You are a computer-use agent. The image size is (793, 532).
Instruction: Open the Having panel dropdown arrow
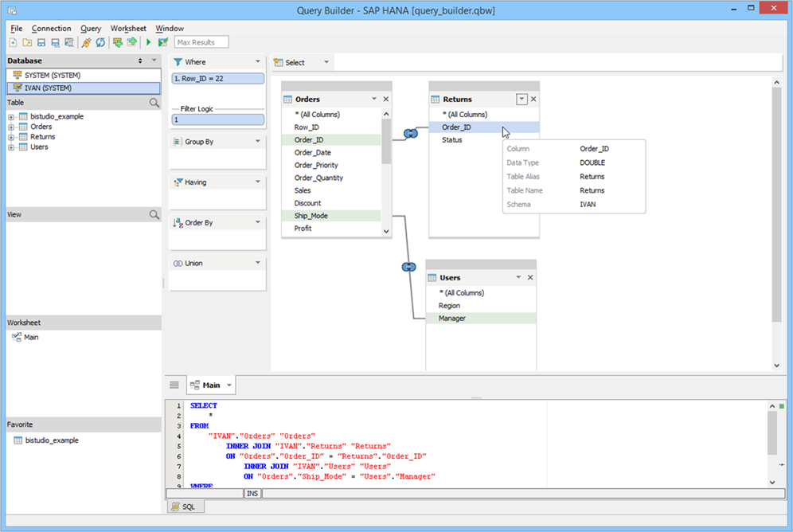pyautogui.click(x=257, y=182)
